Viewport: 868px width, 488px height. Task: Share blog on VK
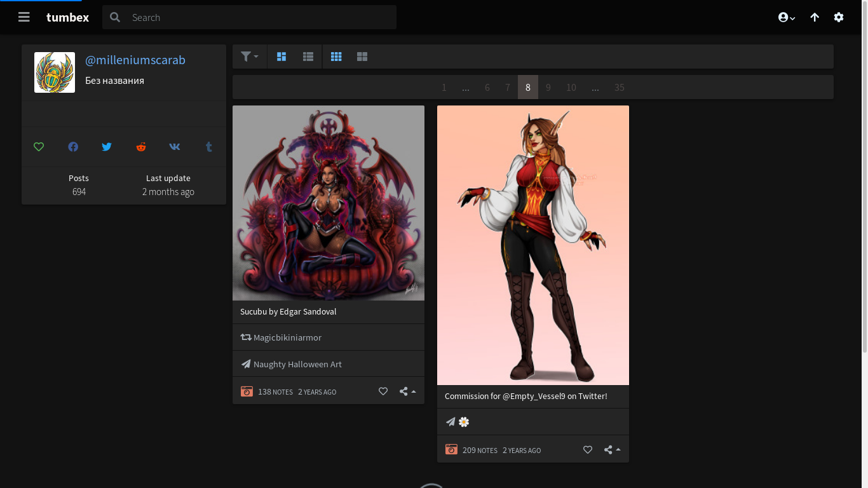coord(175,147)
